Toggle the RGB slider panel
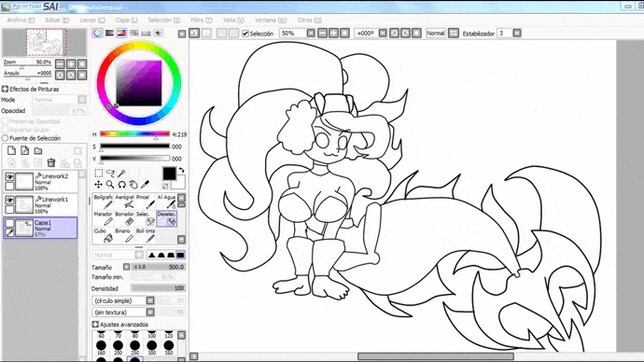 109,34
